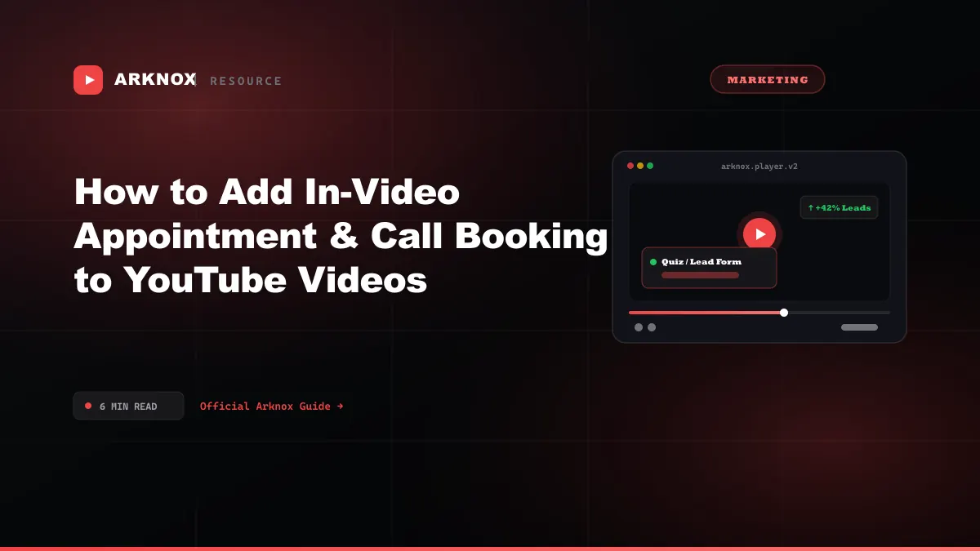Click the first gray control dot below timeline
Image resolution: width=980 pixels, height=551 pixels.
coord(639,327)
